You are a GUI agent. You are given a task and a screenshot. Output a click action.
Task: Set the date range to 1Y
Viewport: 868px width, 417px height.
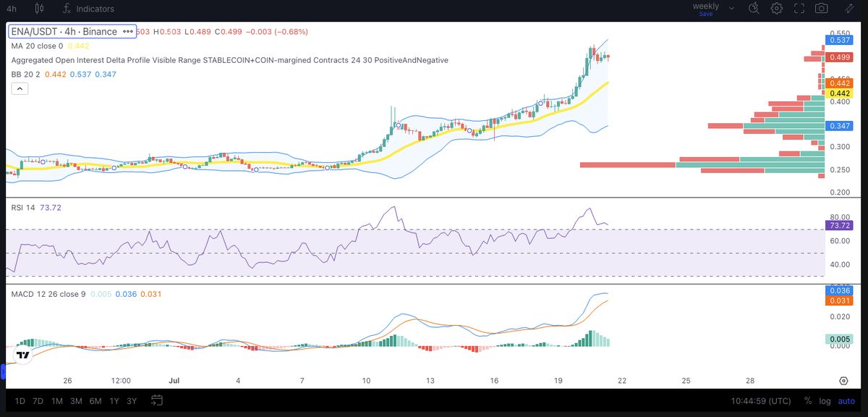pyautogui.click(x=114, y=400)
